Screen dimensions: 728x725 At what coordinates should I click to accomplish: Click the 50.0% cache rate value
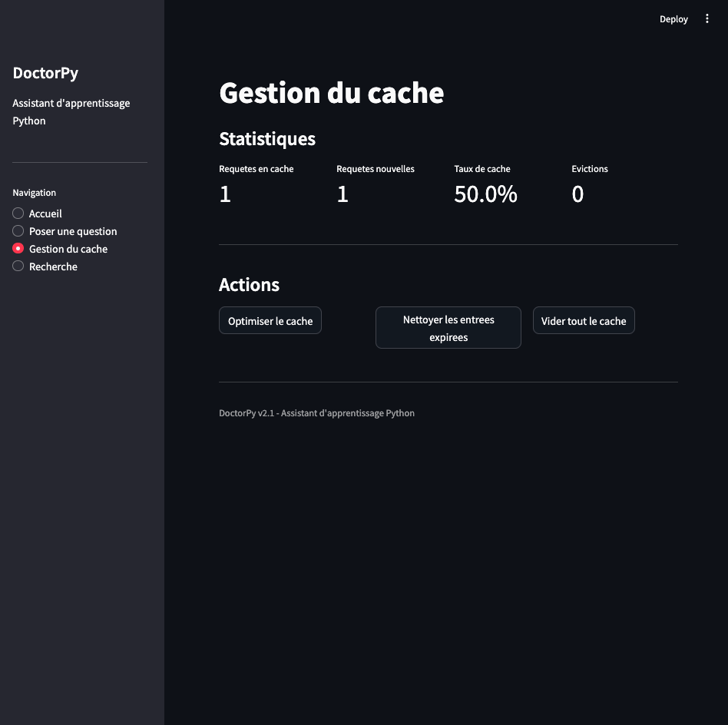coord(485,194)
